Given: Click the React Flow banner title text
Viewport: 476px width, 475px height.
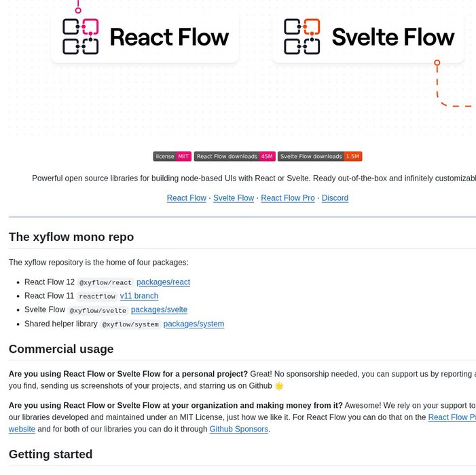Looking at the screenshot, I should tap(169, 37).
